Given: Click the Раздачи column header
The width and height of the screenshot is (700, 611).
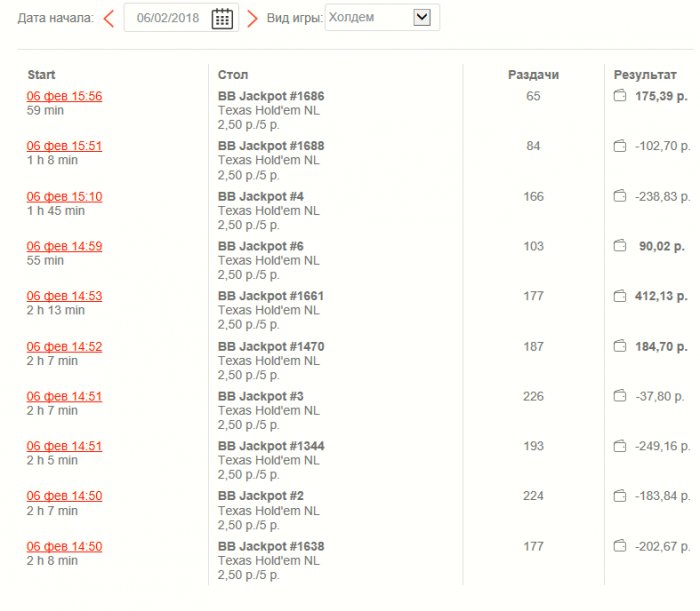Looking at the screenshot, I should (533, 75).
